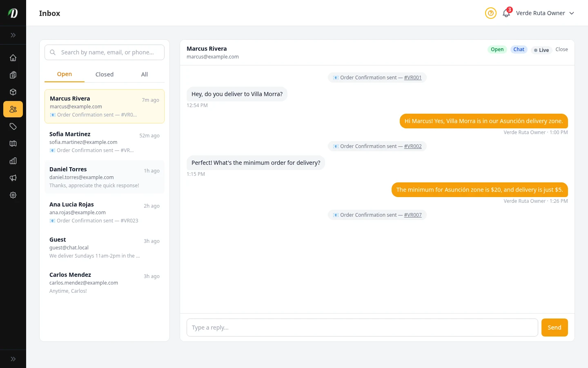Switch to the Closed conversations tab
The height and width of the screenshot is (368, 588).
(x=105, y=74)
